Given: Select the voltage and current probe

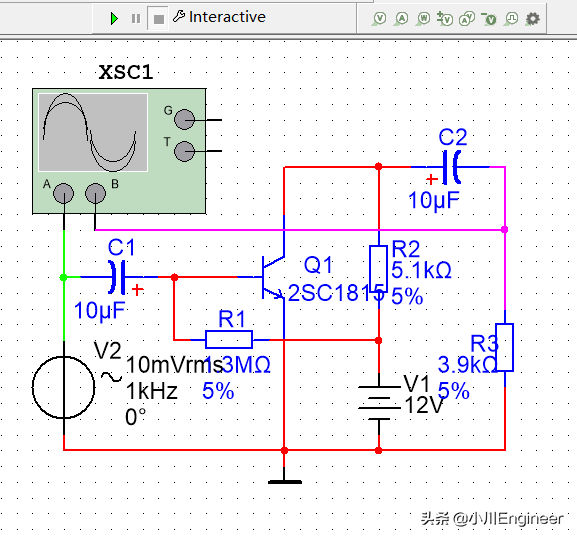Looking at the screenshot, I should click(x=467, y=18).
